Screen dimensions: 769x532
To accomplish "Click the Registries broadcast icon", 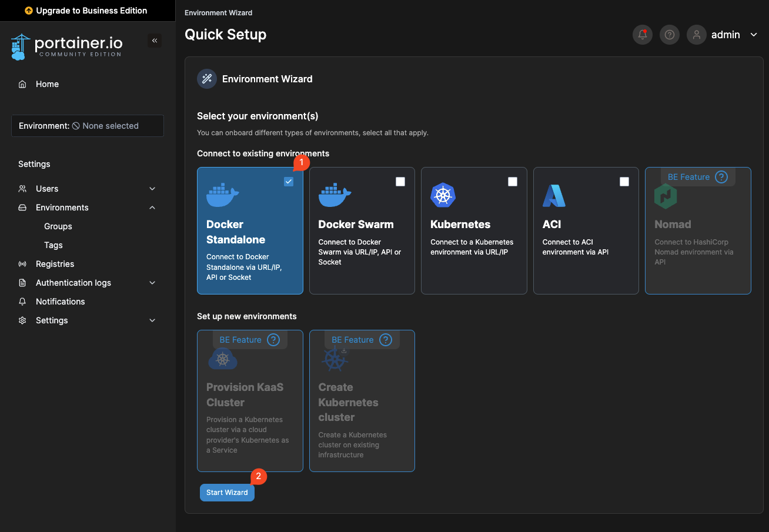I will 22,264.
